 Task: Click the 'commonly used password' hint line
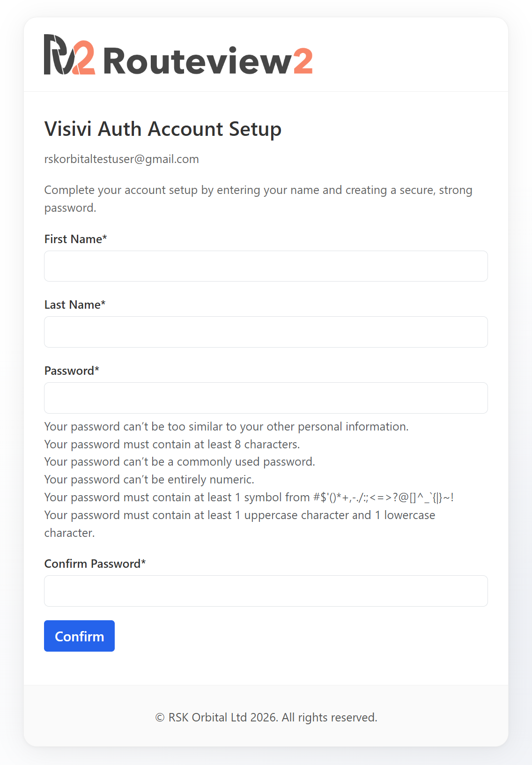[180, 462]
